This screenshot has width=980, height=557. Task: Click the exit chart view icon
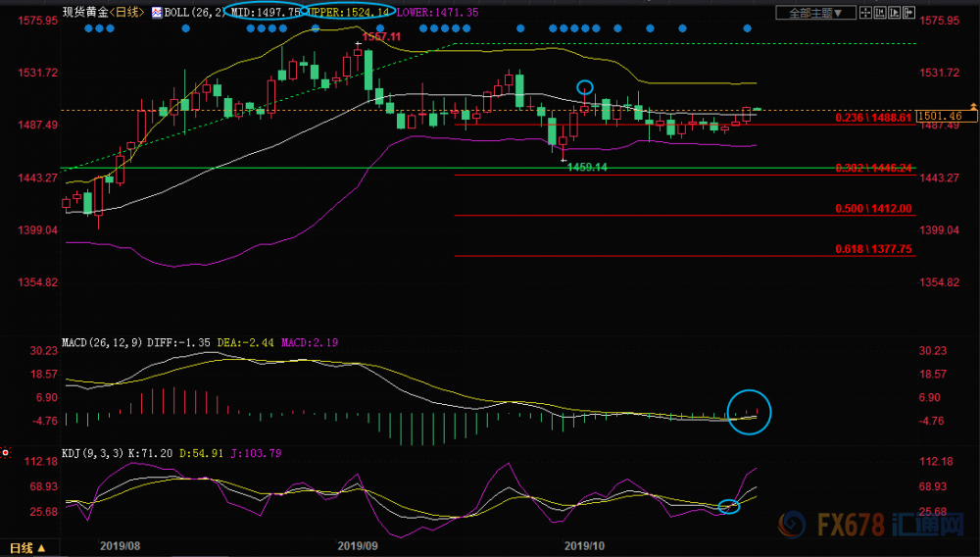tap(908, 13)
